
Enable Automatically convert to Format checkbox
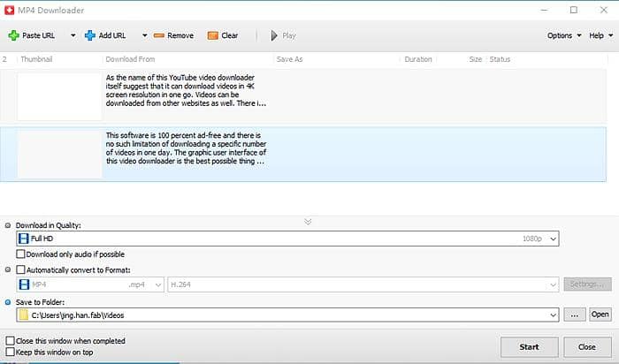(x=20, y=269)
